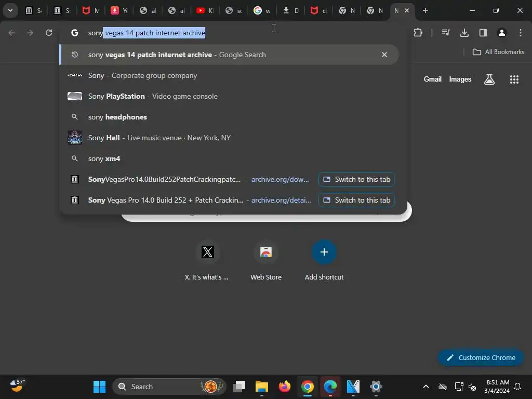The width and height of the screenshot is (532, 399).
Task: Open Windows Start menu
Action: 99,387
